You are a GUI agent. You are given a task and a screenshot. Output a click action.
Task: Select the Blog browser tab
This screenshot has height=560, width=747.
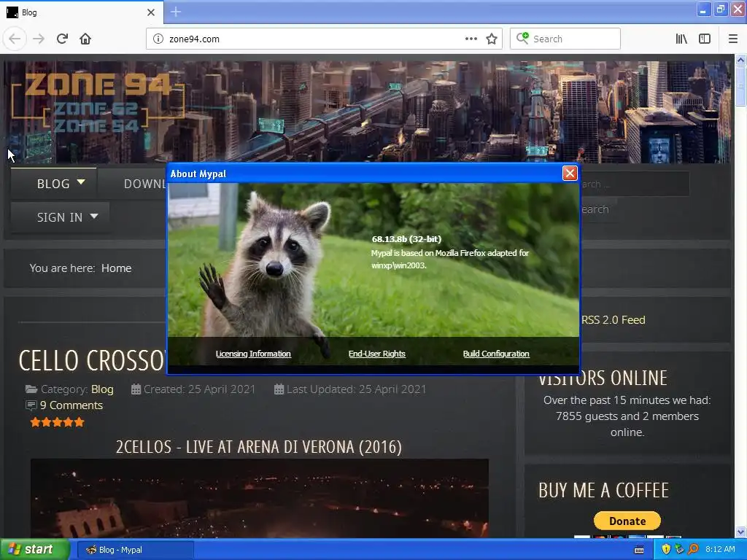point(81,12)
